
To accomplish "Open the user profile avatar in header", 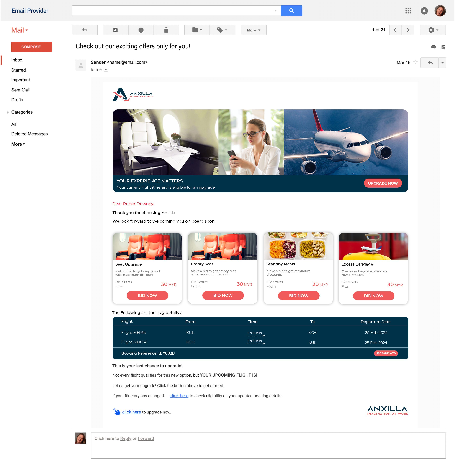I will tap(440, 11).
